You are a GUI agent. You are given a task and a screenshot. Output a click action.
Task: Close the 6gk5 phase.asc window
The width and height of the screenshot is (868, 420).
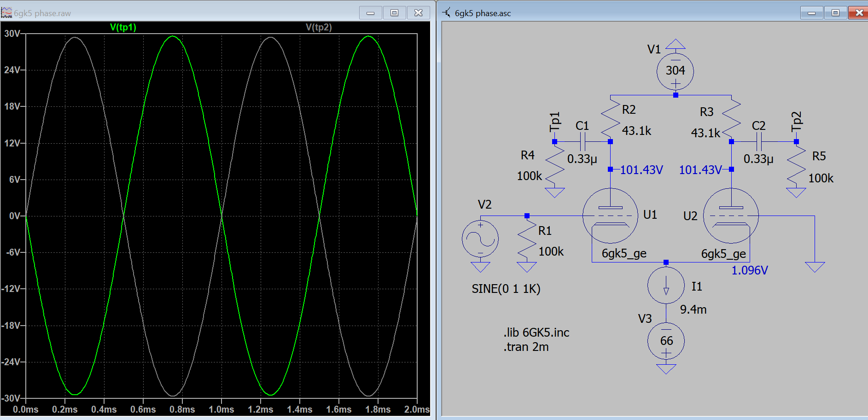pyautogui.click(x=858, y=13)
